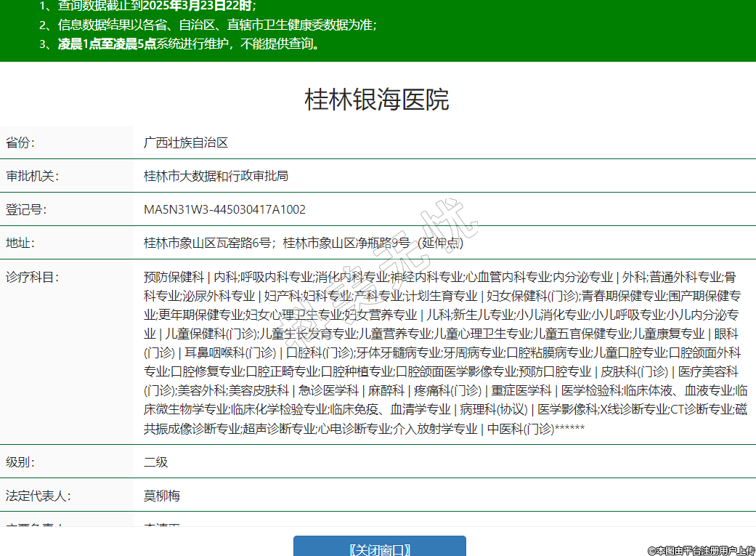Click the notice about 卫生健康委 data source
Screen dimensions: 756x556
pos(216,25)
